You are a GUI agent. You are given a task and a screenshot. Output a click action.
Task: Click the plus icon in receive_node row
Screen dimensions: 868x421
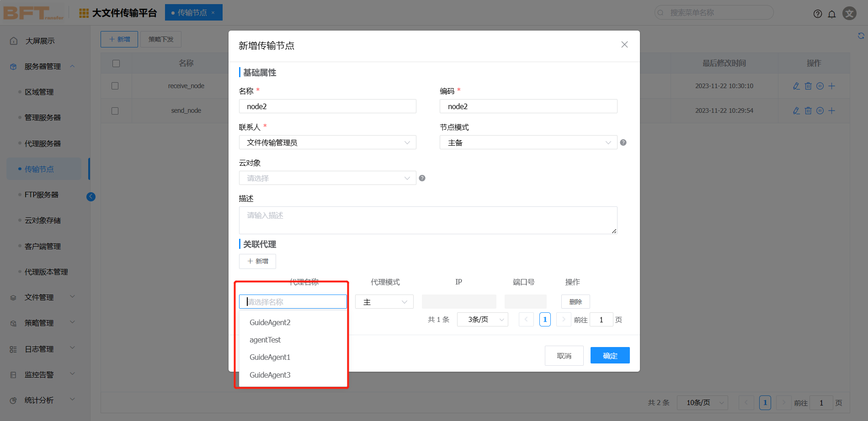click(832, 86)
